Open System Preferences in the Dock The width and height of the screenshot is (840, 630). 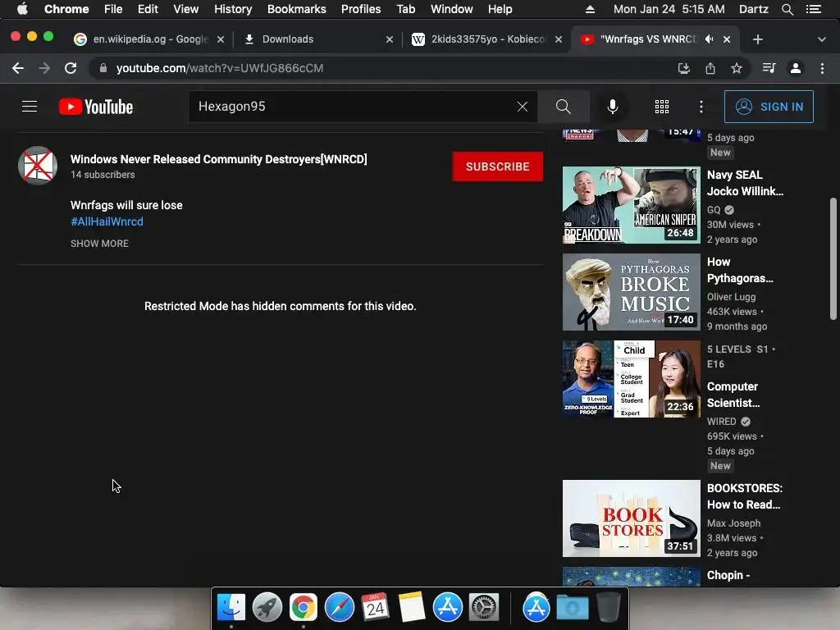484,607
